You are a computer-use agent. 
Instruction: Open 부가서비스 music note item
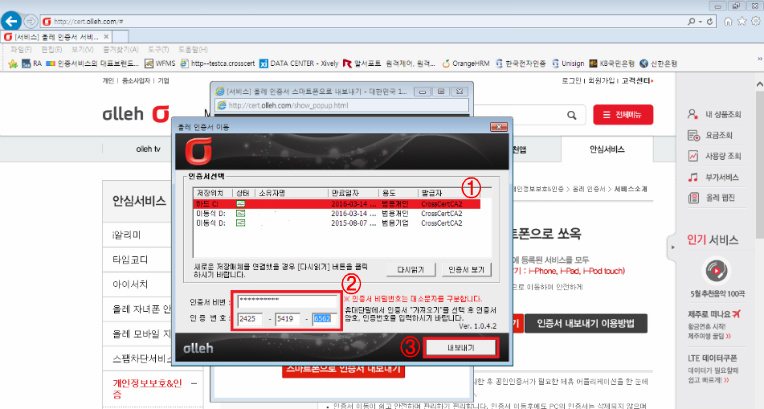pyautogui.click(x=713, y=177)
